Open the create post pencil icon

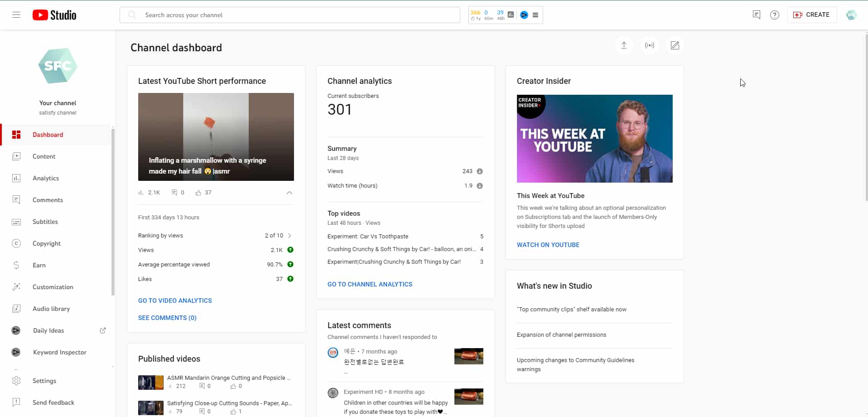click(x=675, y=45)
